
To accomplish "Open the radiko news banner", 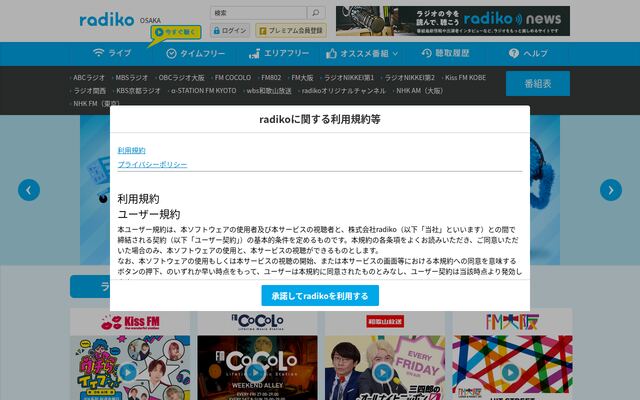I will tap(453, 20).
